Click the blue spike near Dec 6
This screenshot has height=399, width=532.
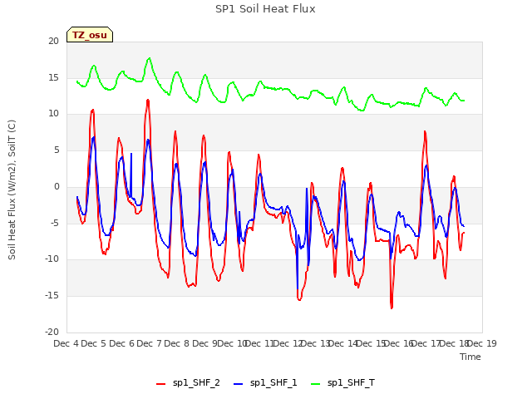131,154
